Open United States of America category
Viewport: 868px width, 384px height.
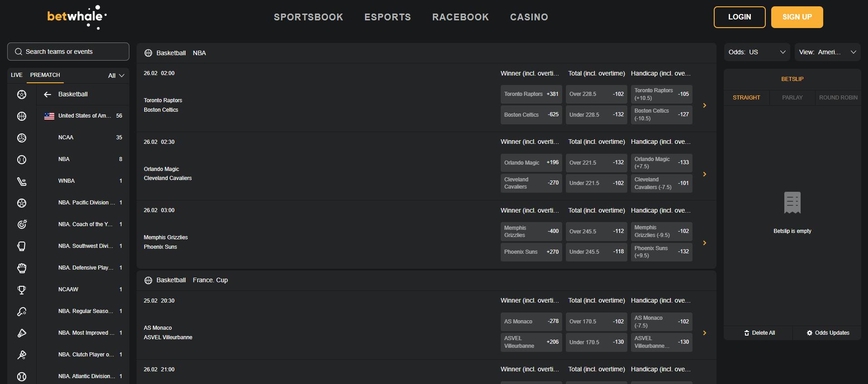(x=83, y=116)
